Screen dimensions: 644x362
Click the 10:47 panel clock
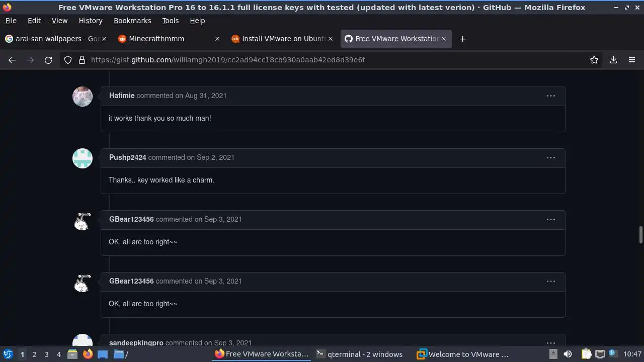tap(632, 354)
